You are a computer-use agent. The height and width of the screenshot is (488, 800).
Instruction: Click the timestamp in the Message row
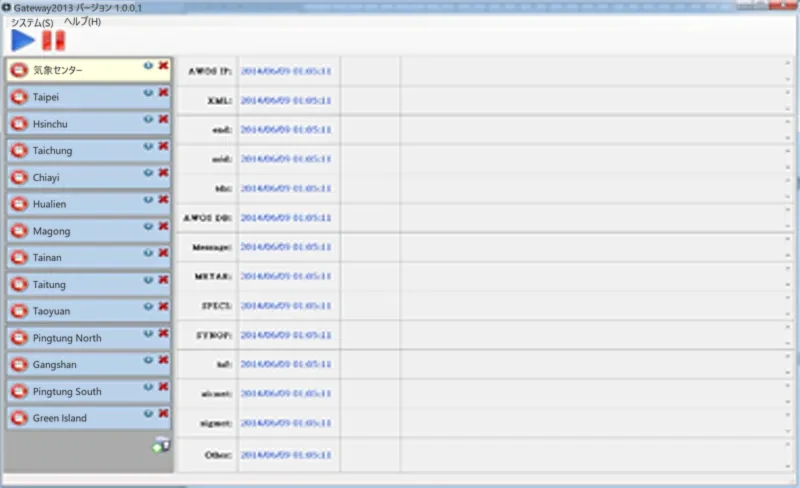coord(286,247)
